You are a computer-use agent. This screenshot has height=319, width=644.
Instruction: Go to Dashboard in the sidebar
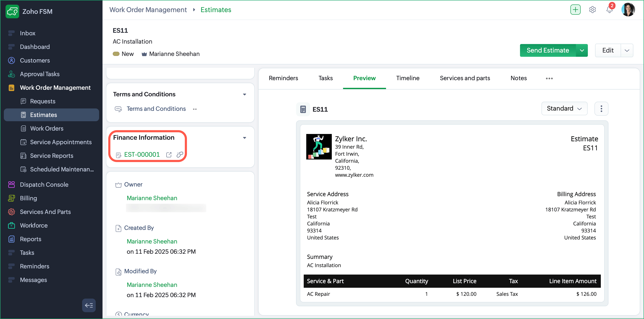(x=35, y=47)
